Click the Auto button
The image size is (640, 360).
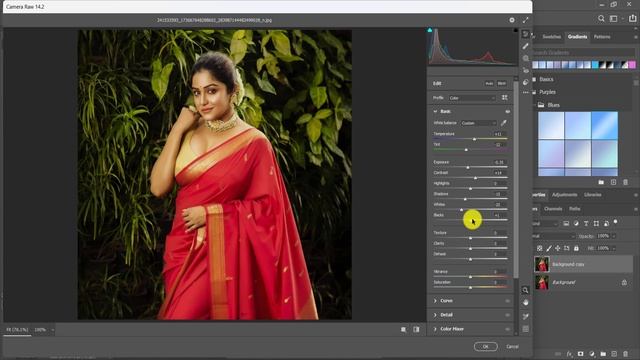(489, 83)
